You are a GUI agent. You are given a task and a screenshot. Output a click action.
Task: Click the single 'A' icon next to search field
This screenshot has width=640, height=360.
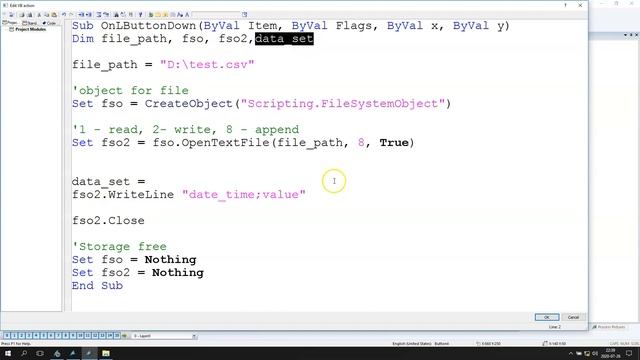pyautogui.click(x=187, y=15)
